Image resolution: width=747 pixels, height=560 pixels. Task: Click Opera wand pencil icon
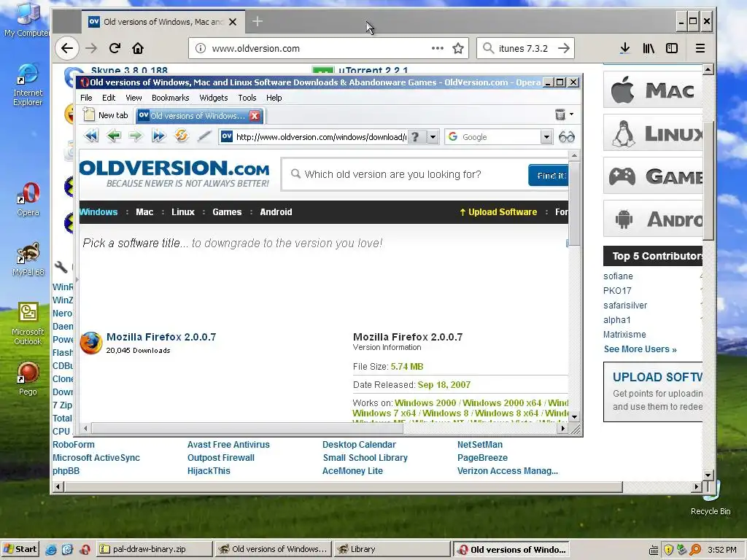204,136
